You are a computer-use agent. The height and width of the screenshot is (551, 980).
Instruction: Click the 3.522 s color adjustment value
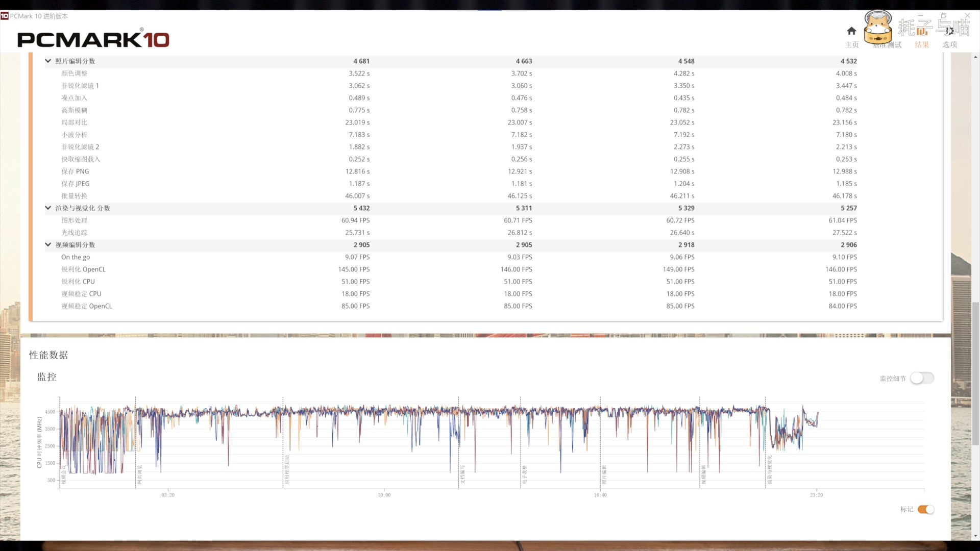pyautogui.click(x=359, y=73)
